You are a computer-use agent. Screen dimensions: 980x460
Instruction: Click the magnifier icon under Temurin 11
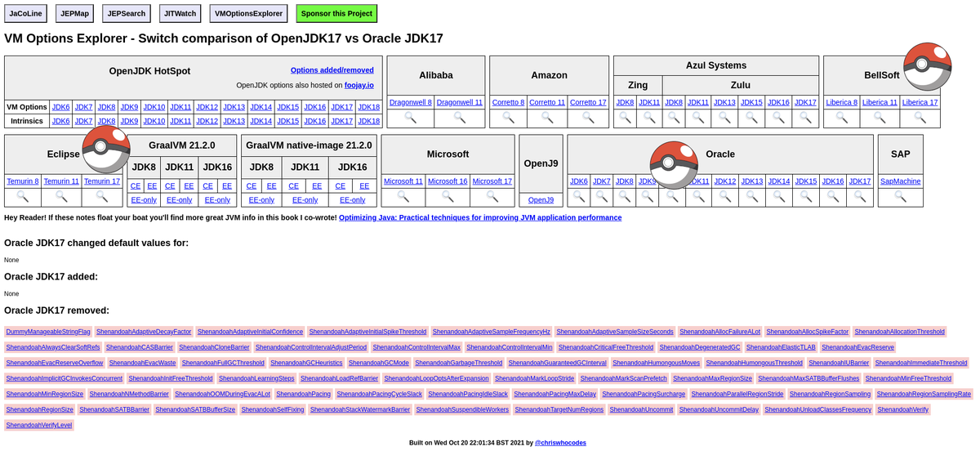pos(61,197)
